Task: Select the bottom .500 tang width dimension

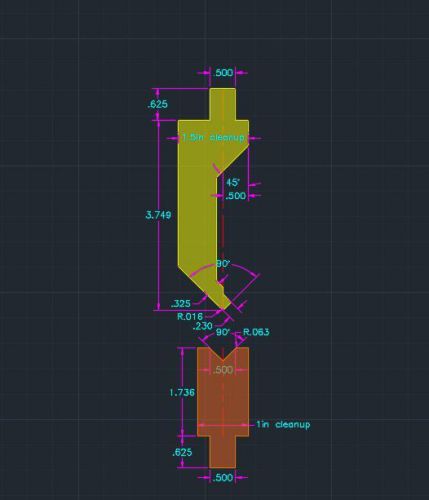Action: (x=223, y=477)
